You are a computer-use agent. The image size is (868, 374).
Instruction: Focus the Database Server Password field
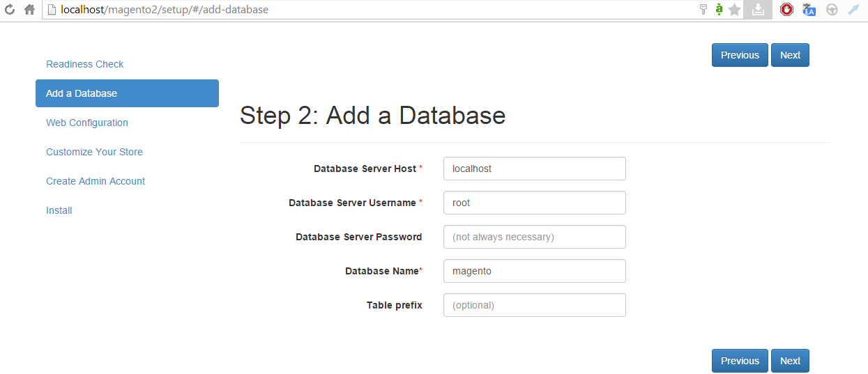(534, 237)
